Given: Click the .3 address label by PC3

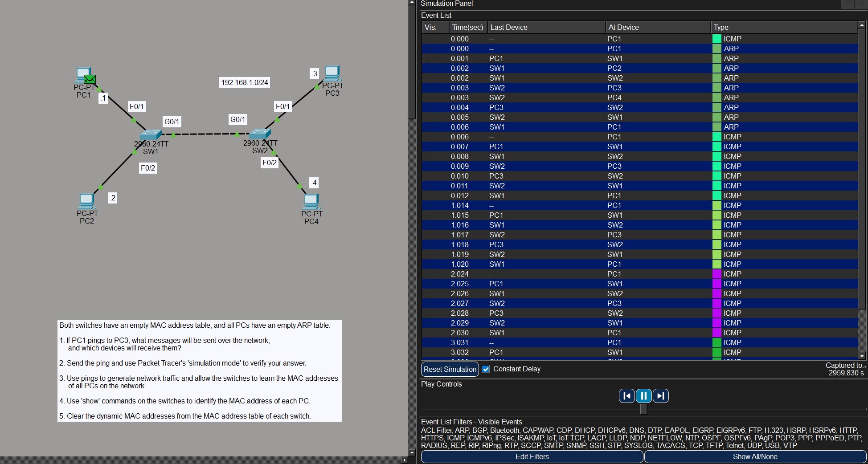Looking at the screenshot, I should (315, 73).
